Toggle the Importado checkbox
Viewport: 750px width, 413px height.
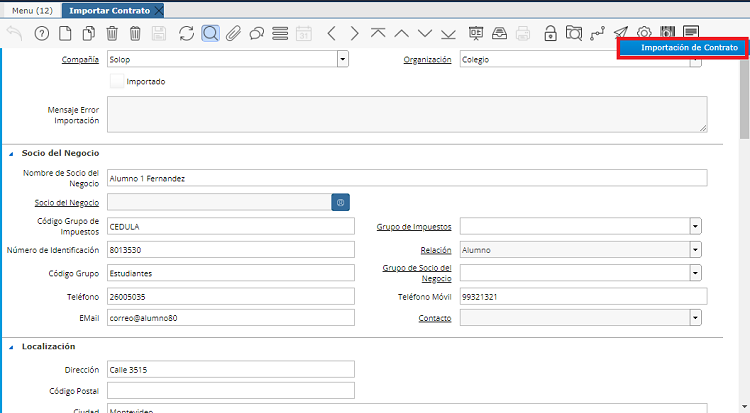point(115,81)
